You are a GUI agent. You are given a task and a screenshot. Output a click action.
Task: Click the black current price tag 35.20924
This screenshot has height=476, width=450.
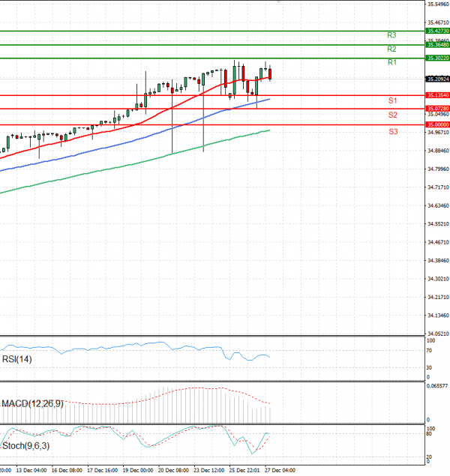click(437, 79)
